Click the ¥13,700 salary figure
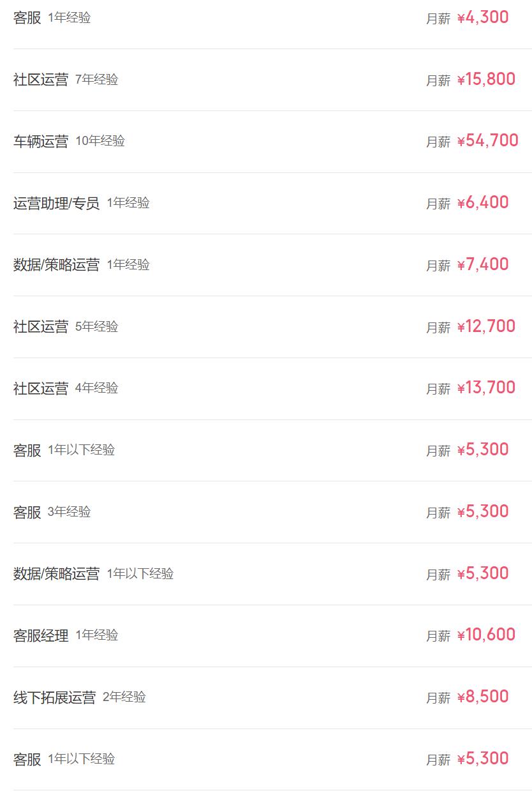The image size is (532, 800). [x=486, y=388]
